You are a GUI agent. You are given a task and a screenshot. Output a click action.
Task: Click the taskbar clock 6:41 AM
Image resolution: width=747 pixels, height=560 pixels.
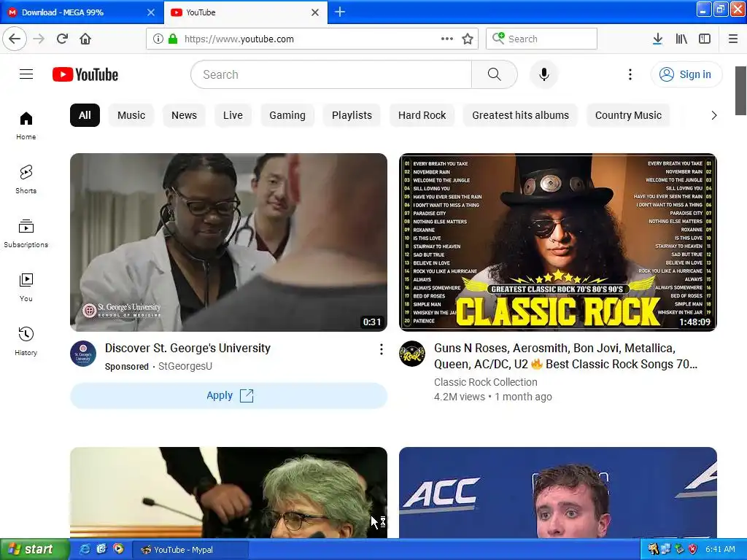pyautogui.click(x=720, y=549)
